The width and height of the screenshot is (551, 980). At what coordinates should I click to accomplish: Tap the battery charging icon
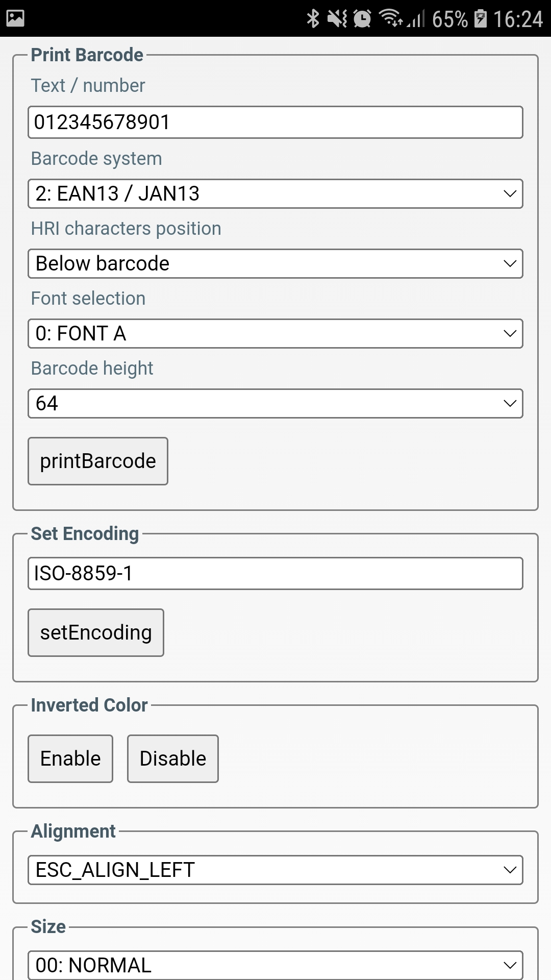(480, 18)
